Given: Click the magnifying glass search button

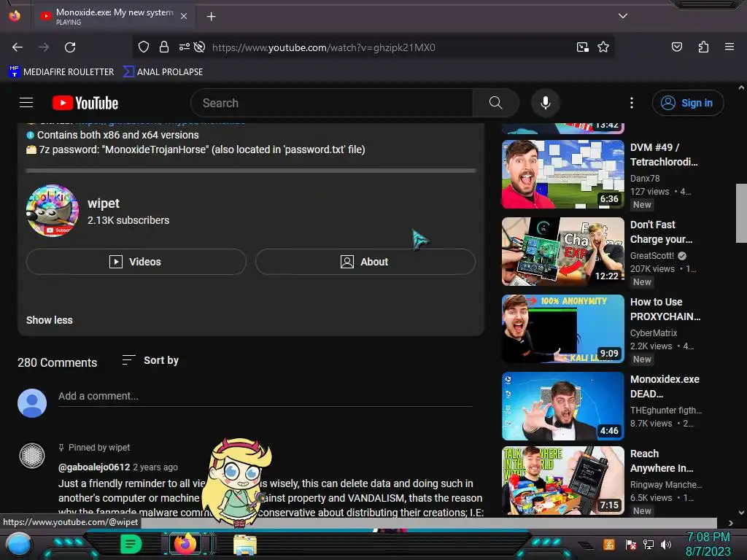Looking at the screenshot, I should coord(495,103).
